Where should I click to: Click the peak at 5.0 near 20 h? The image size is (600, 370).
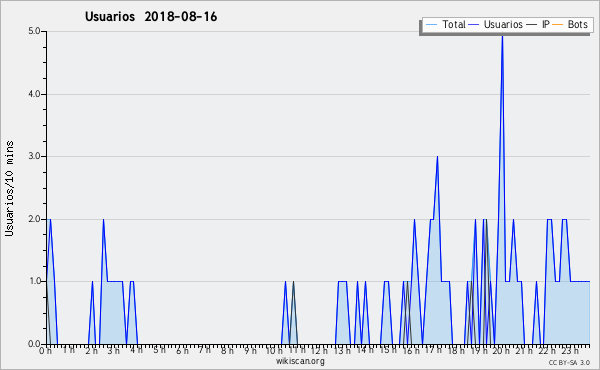(502, 36)
